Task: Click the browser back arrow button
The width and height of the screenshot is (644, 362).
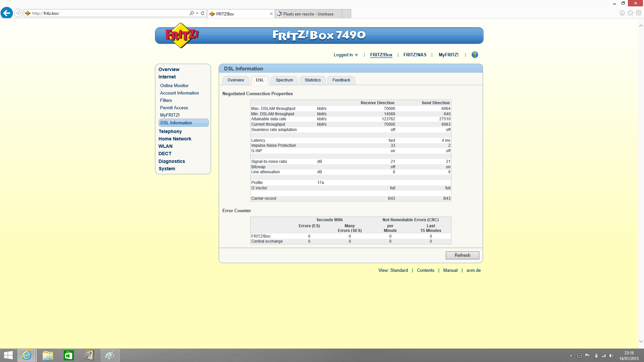Action: (x=7, y=13)
